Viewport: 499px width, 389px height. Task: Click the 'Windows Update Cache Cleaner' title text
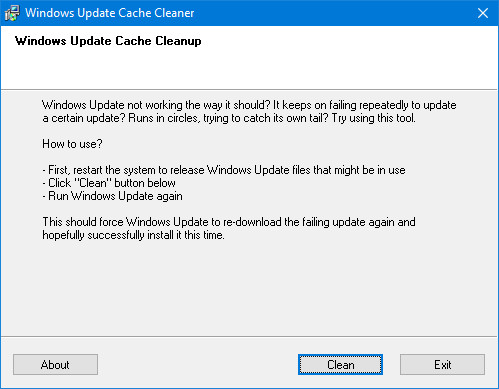point(110,13)
